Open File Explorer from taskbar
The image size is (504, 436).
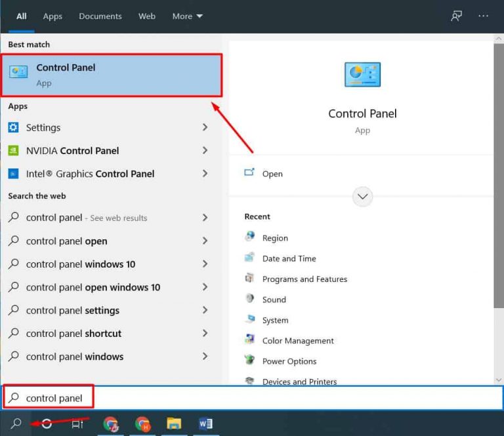[174, 424]
